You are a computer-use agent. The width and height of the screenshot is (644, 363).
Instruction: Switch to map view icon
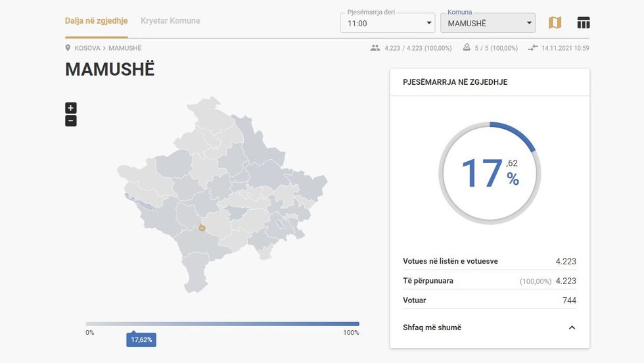[x=555, y=23]
